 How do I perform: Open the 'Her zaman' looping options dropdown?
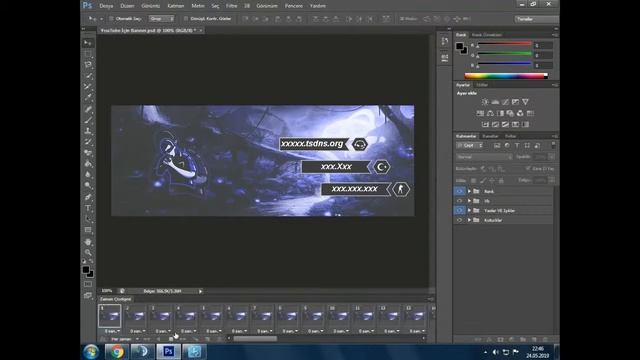[124, 339]
